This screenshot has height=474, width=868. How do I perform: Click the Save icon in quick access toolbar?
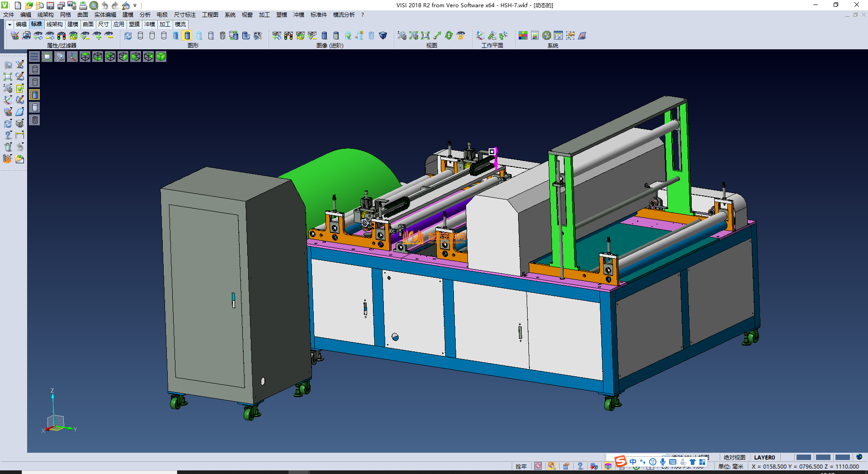pyautogui.click(x=50, y=5)
